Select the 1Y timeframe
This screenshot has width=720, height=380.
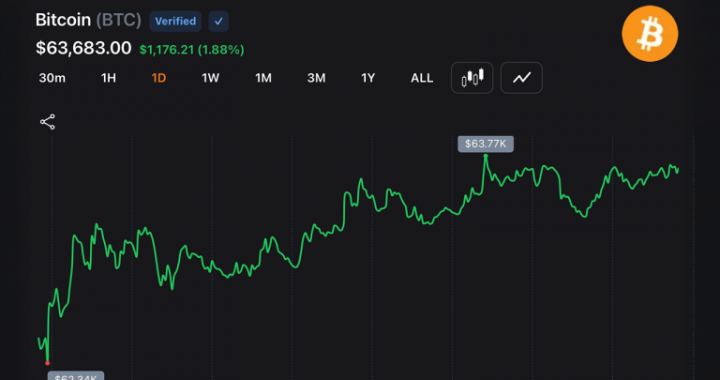coord(368,78)
